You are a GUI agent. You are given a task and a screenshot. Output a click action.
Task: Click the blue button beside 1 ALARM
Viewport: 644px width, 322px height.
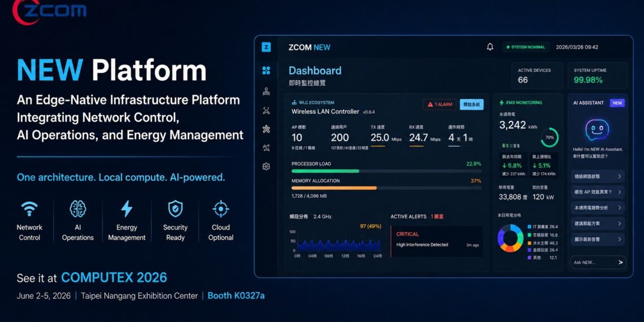coord(472,105)
